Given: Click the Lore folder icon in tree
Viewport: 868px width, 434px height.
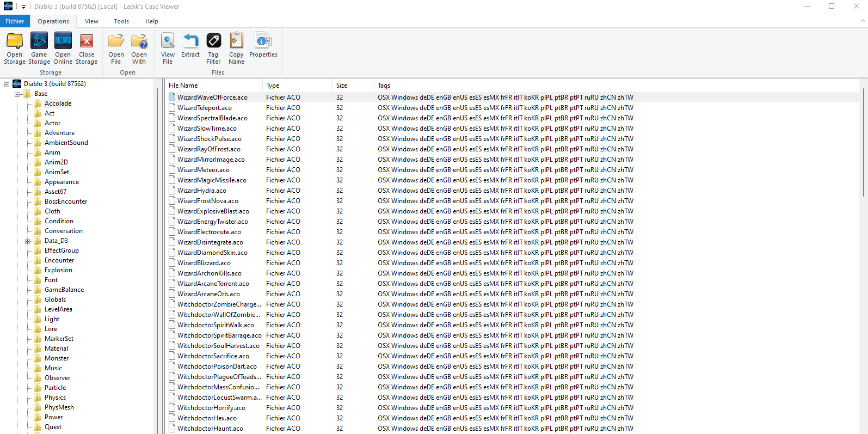Looking at the screenshot, I should point(38,329).
